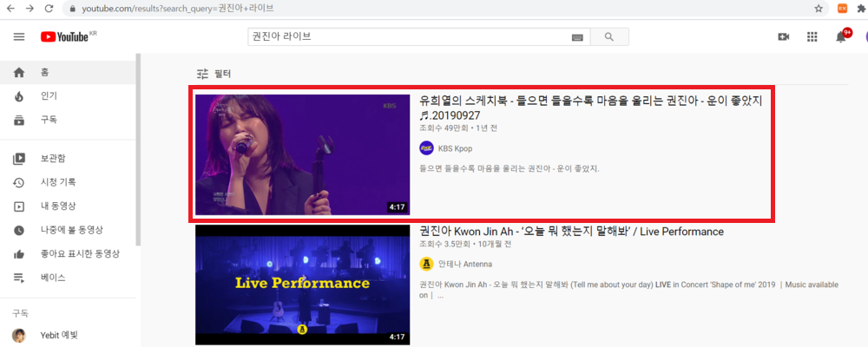Open the on-screen keyboard icon in search box
Screen dimensions: 868x347
577,37
